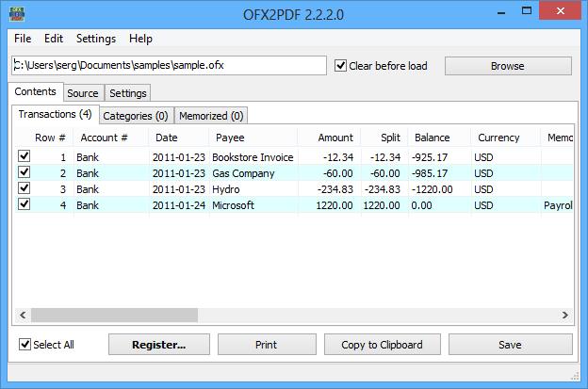Screen dimensions: 588x389
Task: Click the -234.83 amount cell
Action: [330, 189]
